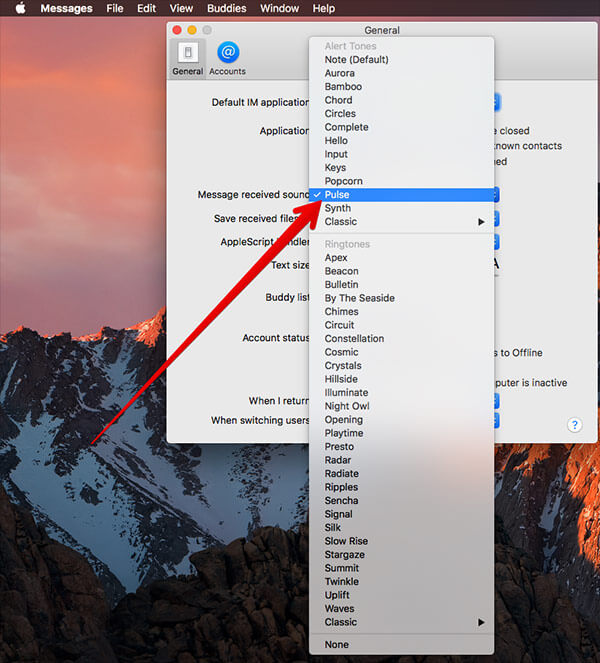The image size is (600, 663).
Task: Expand Classic submenu under Ringtones
Action: click(x=401, y=623)
